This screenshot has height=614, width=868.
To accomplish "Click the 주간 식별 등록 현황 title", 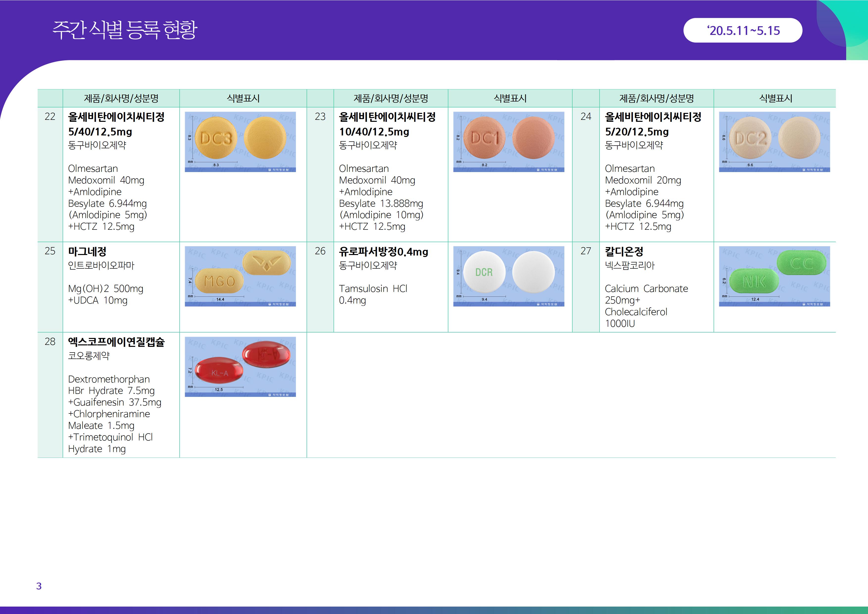I will (x=125, y=30).
